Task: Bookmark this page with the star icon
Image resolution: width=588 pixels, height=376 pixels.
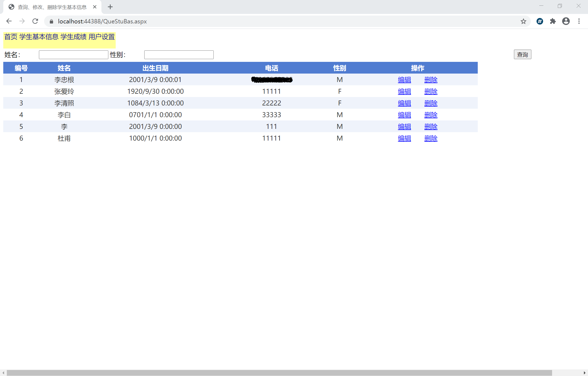Action: pos(523,21)
